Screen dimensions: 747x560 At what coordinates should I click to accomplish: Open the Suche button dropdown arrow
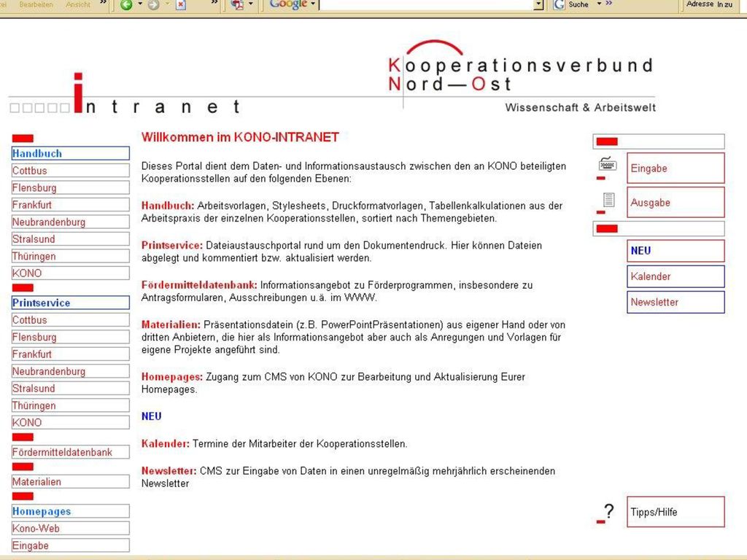click(x=599, y=4)
